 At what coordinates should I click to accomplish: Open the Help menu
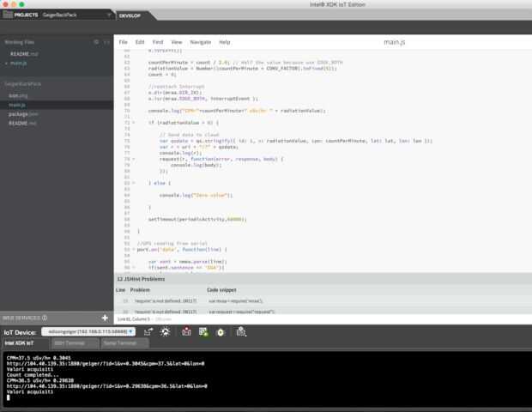click(x=225, y=42)
